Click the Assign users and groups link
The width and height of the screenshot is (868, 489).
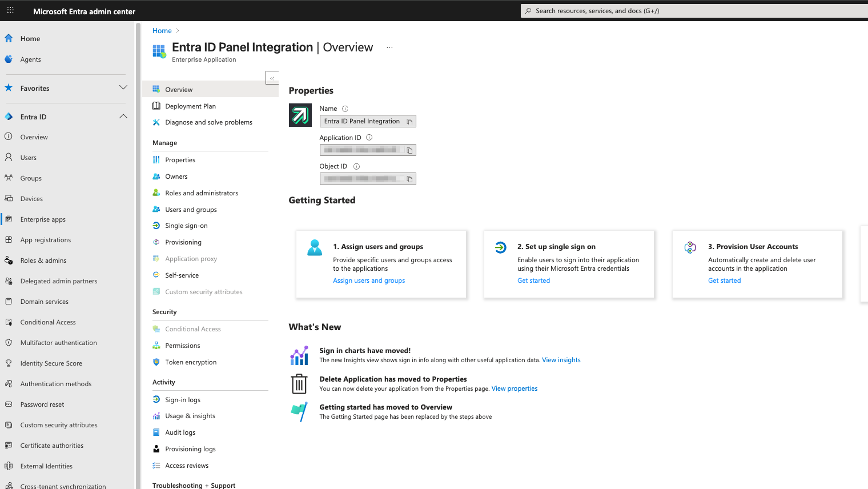coord(369,280)
